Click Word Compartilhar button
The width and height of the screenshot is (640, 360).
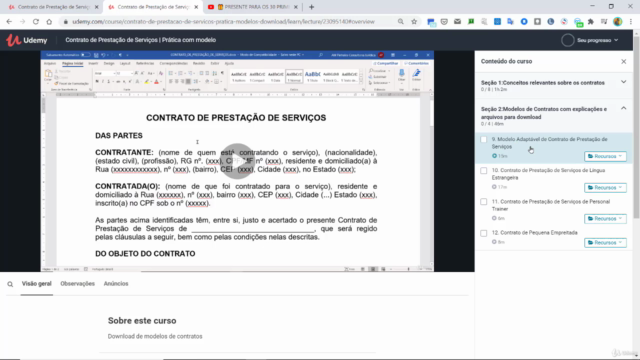[x=386, y=64]
